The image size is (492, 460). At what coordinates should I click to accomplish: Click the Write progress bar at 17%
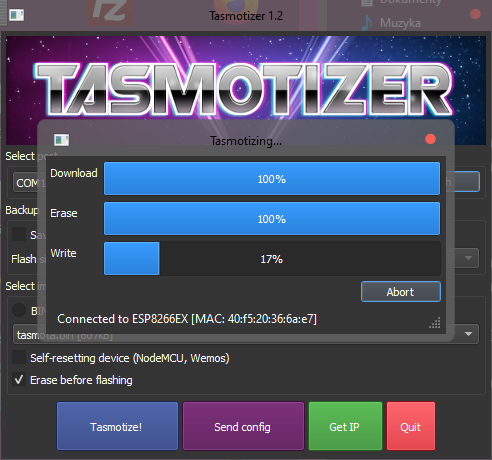tap(272, 259)
